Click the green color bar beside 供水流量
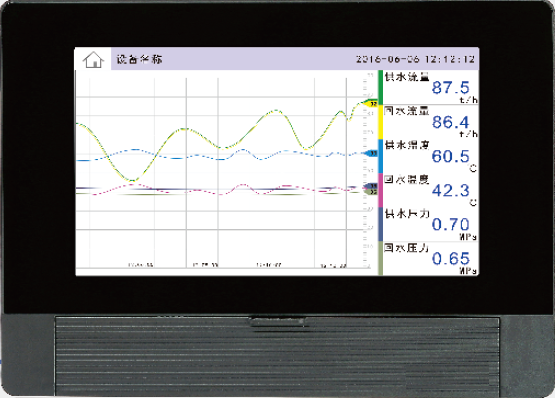The height and width of the screenshot is (398, 555). point(381,87)
